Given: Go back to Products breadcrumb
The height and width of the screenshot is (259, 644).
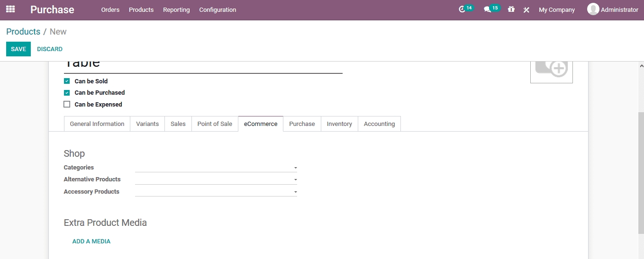Looking at the screenshot, I should [x=23, y=32].
